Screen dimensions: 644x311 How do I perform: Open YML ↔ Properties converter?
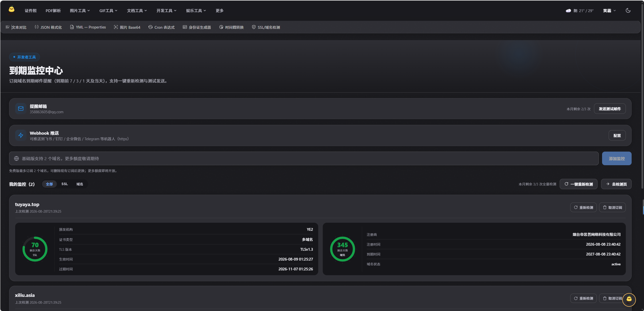[x=88, y=27]
